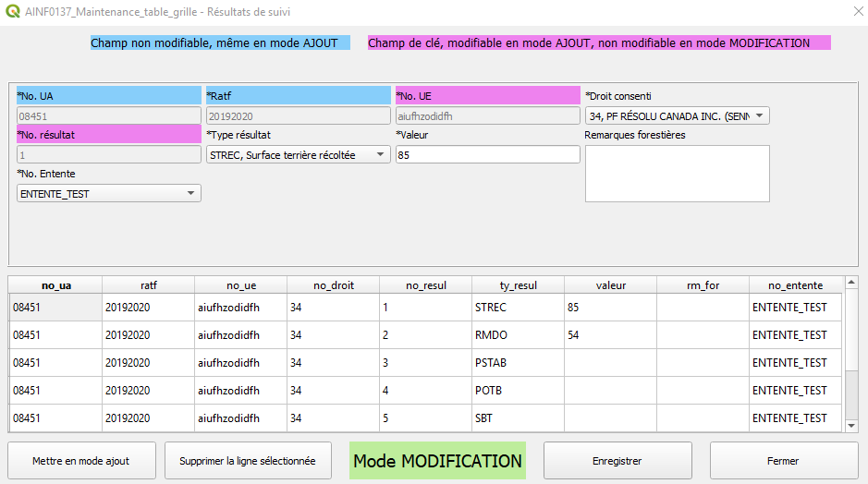Click the pink key field legend

[599, 43]
